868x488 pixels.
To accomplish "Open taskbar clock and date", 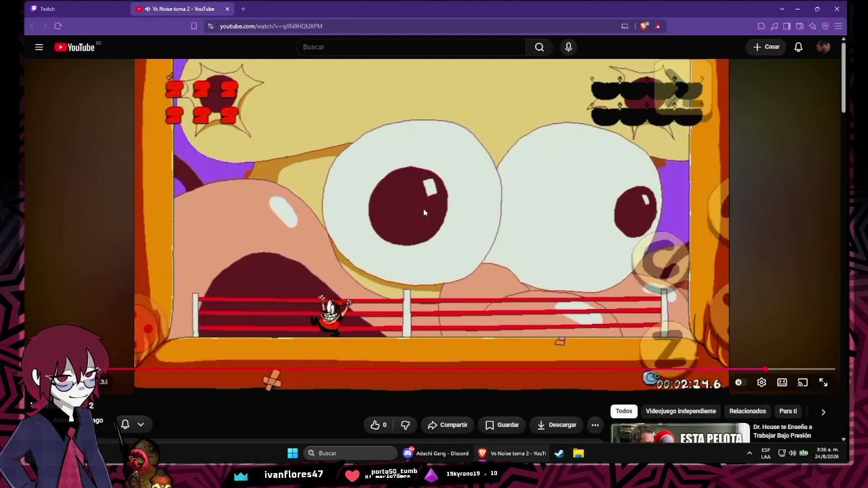I will 827,453.
